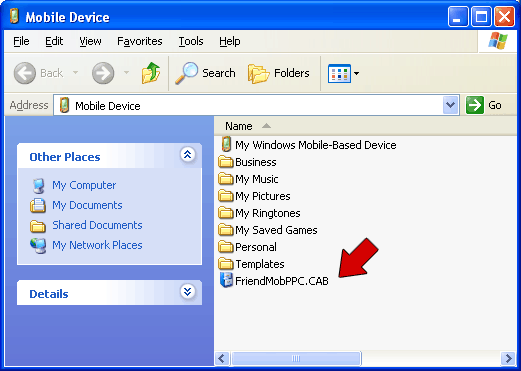
Task: Click the Address bar field
Action: click(256, 105)
